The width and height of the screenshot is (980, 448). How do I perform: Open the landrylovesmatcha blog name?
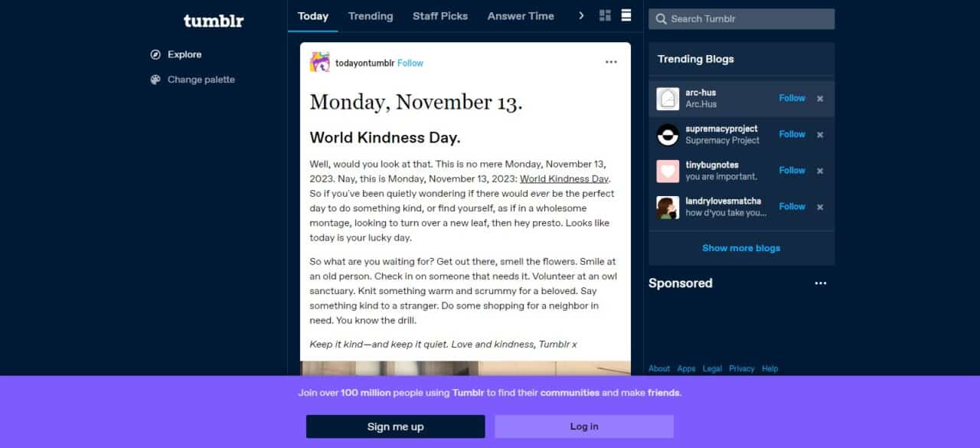723,201
